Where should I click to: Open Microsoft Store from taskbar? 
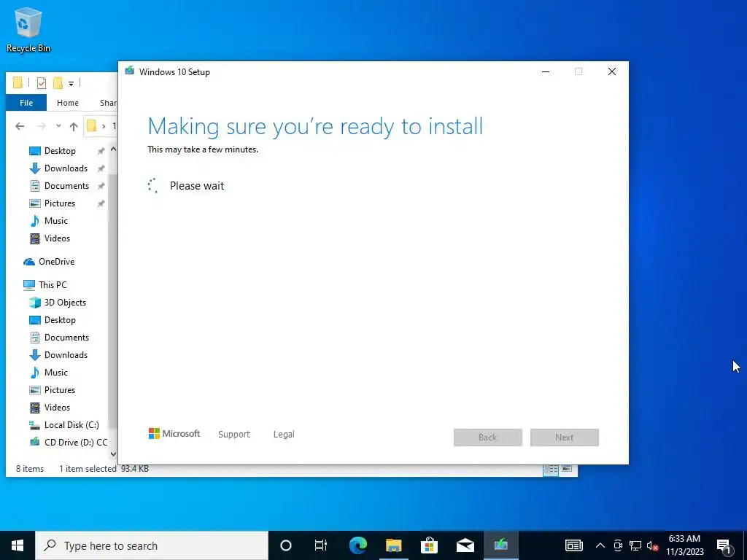pyautogui.click(x=429, y=545)
